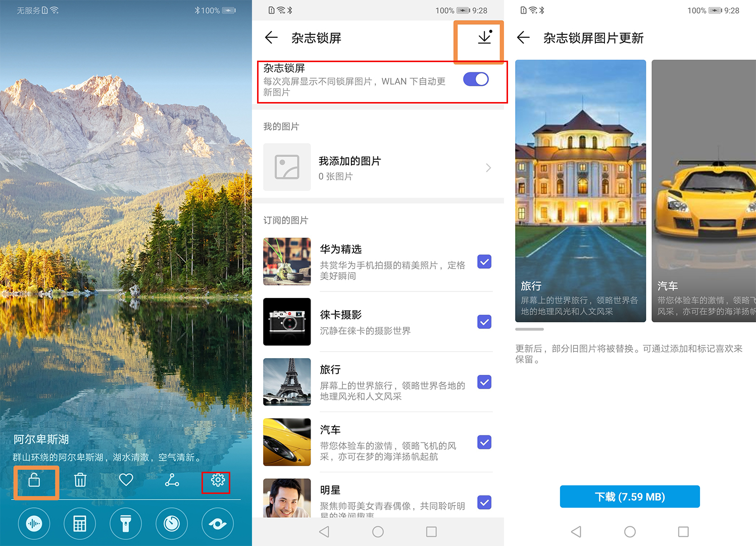Select the 旅行 travel preview thumbnail
The image size is (756, 546).
[580, 191]
